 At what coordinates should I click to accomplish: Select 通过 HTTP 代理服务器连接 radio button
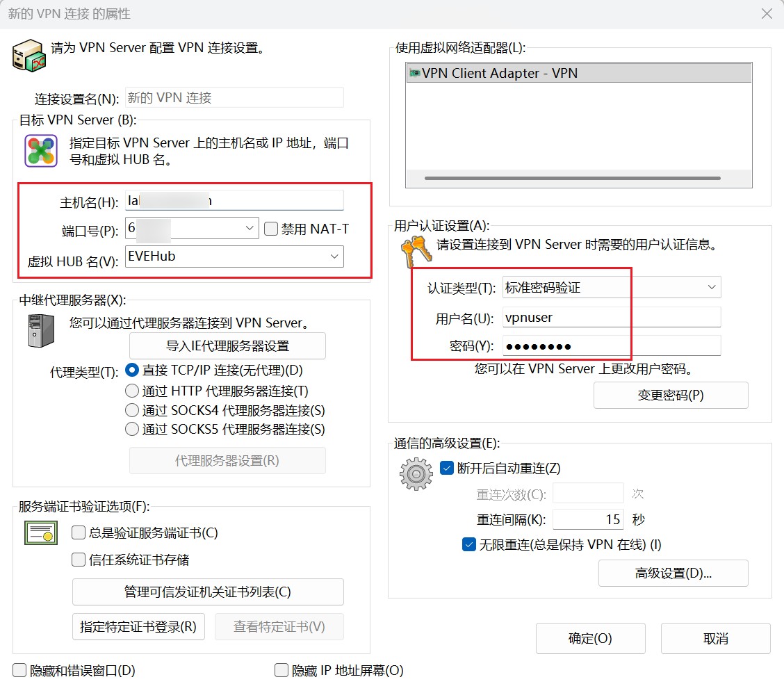[x=132, y=391]
